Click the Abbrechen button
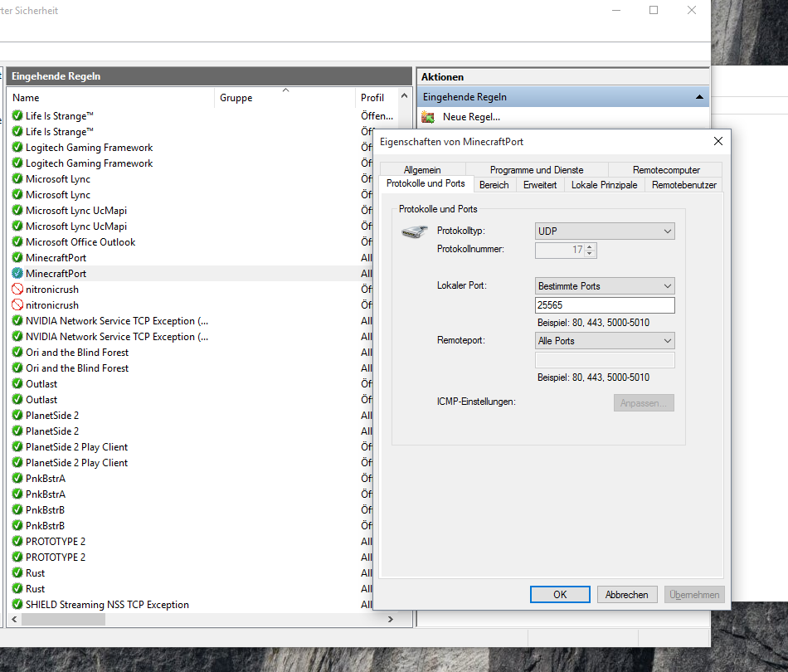 (627, 595)
